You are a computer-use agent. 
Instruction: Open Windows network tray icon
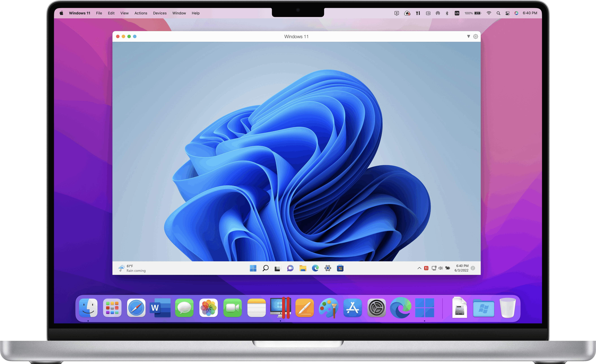pos(434,268)
